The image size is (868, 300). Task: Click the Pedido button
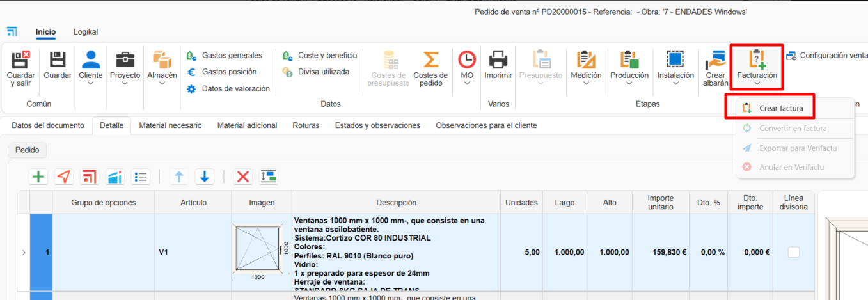(28, 150)
